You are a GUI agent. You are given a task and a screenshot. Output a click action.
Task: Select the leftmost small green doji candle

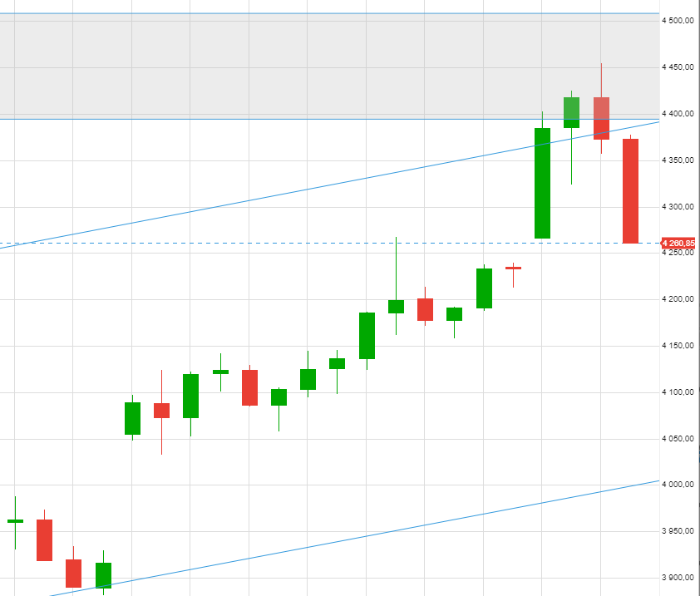tap(15, 520)
